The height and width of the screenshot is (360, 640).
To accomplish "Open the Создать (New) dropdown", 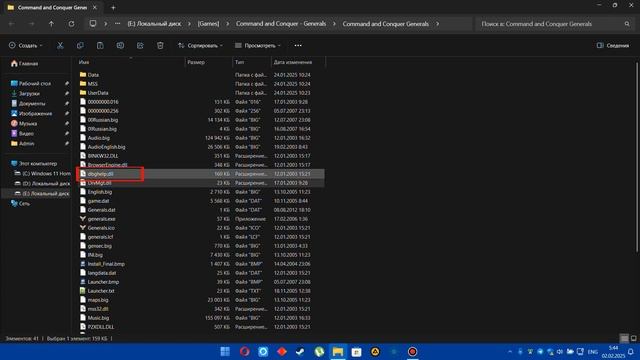I will (26, 46).
